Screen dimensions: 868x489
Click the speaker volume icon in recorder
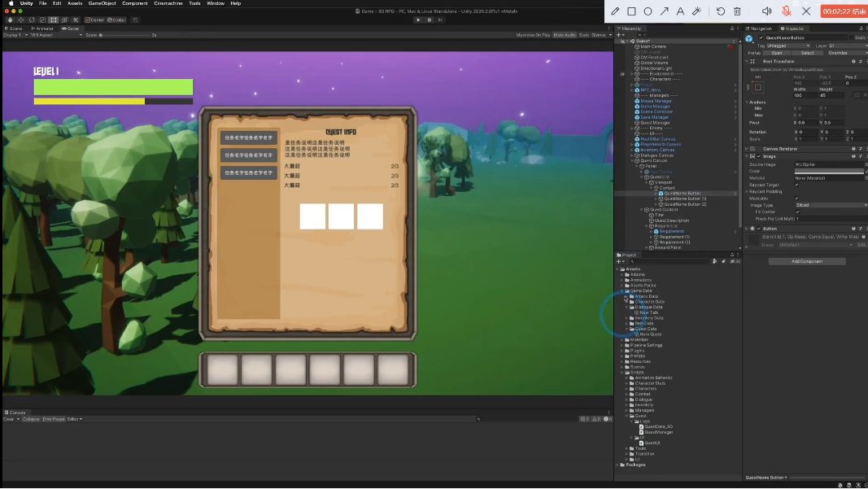(x=766, y=11)
